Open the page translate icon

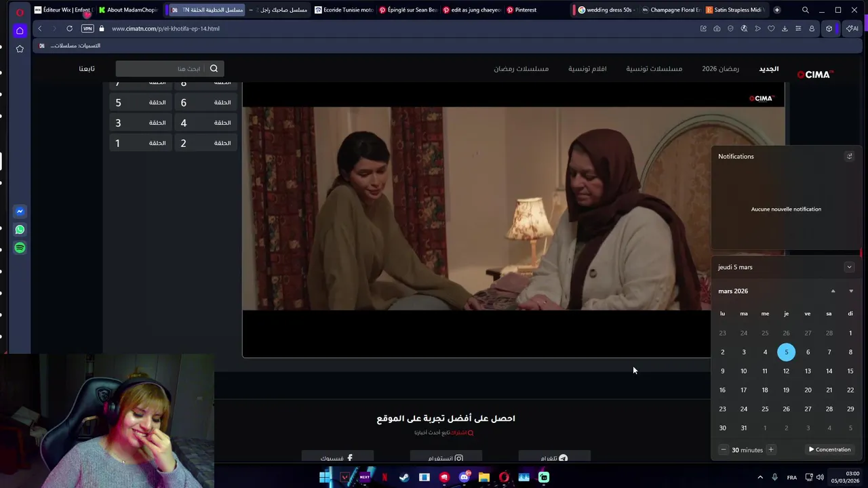pos(744,28)
